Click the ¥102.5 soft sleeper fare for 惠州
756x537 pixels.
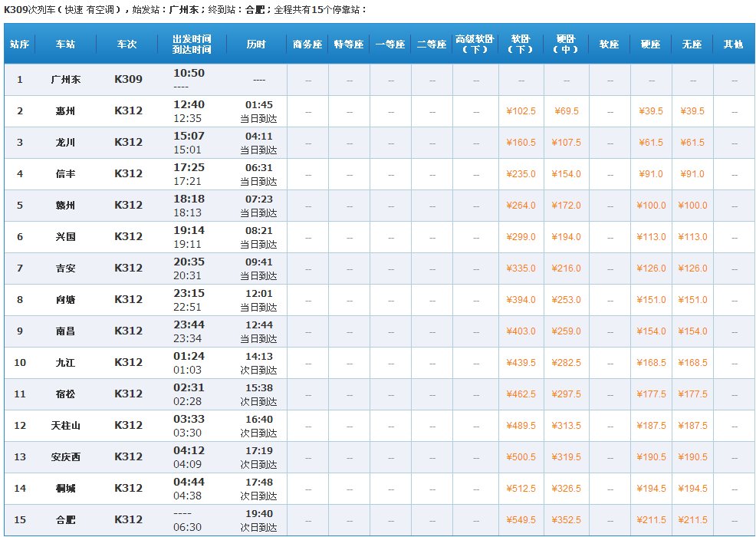click(521, 111)
